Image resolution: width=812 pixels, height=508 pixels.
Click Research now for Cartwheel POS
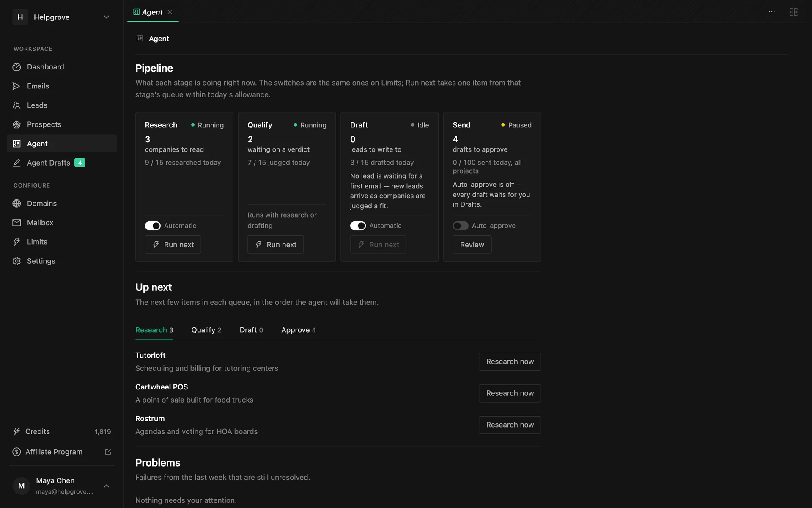[x=510, y=393]
